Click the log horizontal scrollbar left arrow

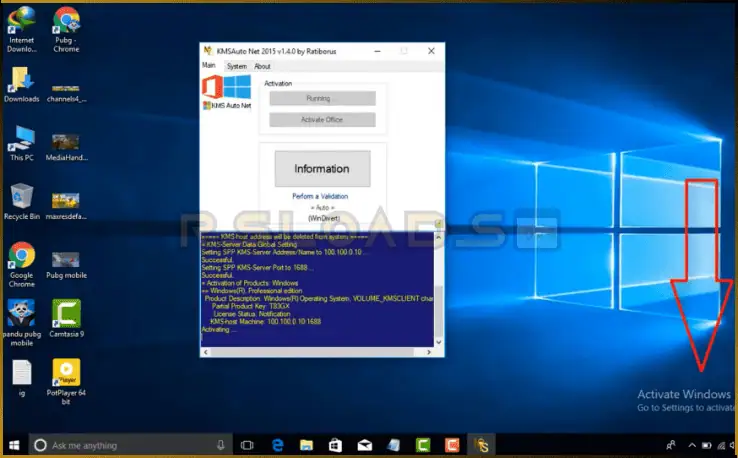[206, 352]
